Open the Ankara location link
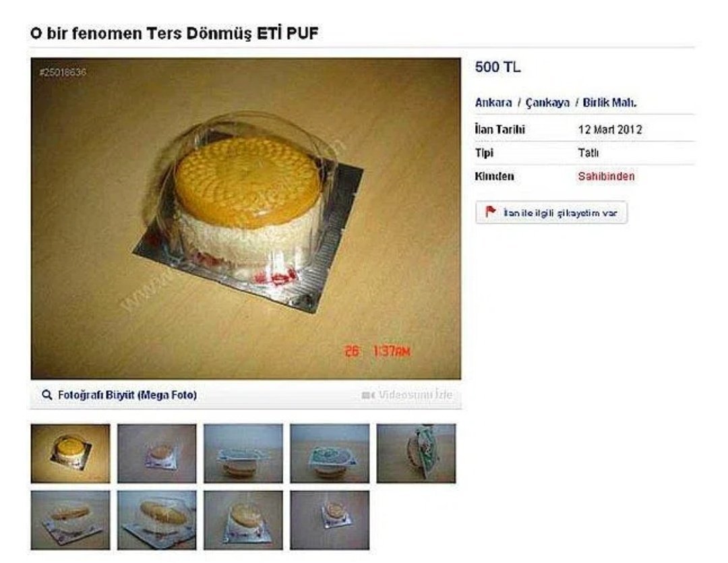The image size is (728, 563). click(493, 102)
